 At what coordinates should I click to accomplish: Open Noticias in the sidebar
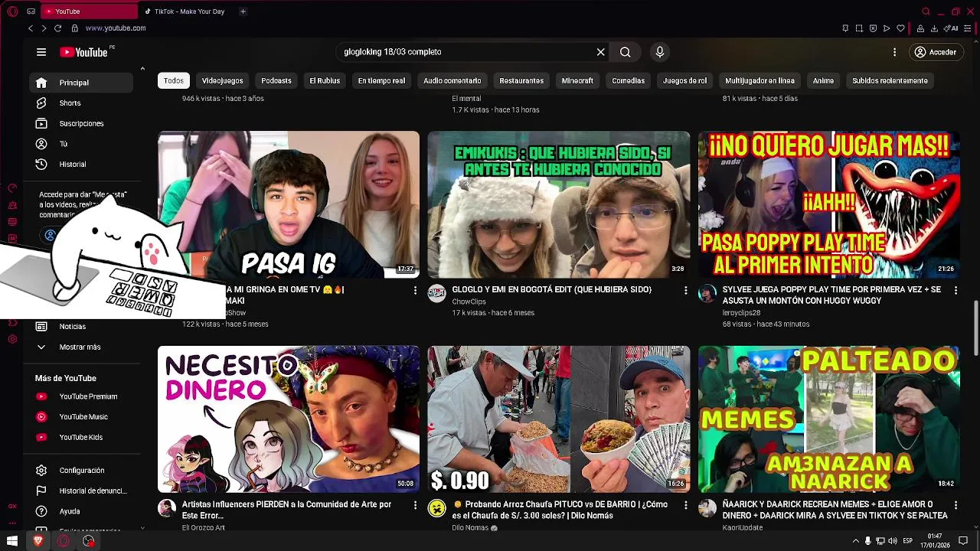[81, 327]
